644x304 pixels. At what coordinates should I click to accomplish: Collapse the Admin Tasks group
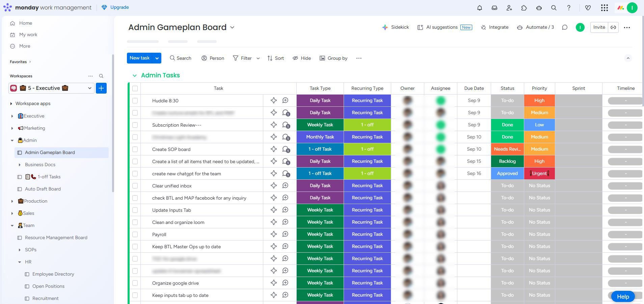(135, 76)
